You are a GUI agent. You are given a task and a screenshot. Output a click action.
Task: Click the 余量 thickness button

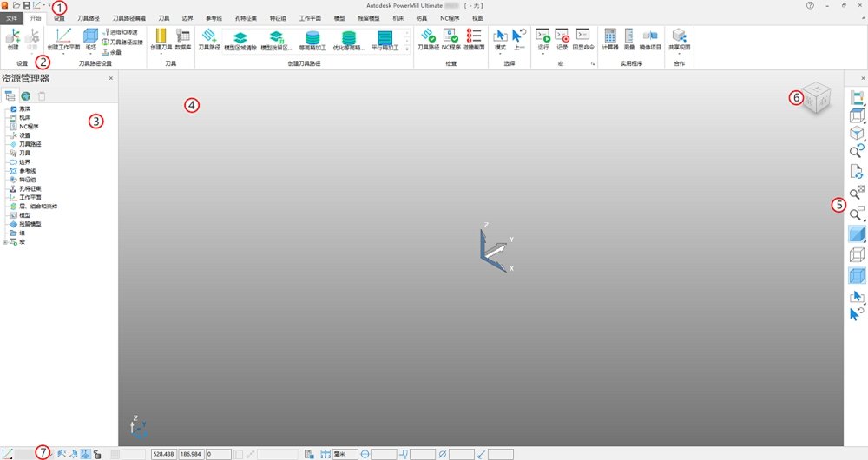click(112, 52)
